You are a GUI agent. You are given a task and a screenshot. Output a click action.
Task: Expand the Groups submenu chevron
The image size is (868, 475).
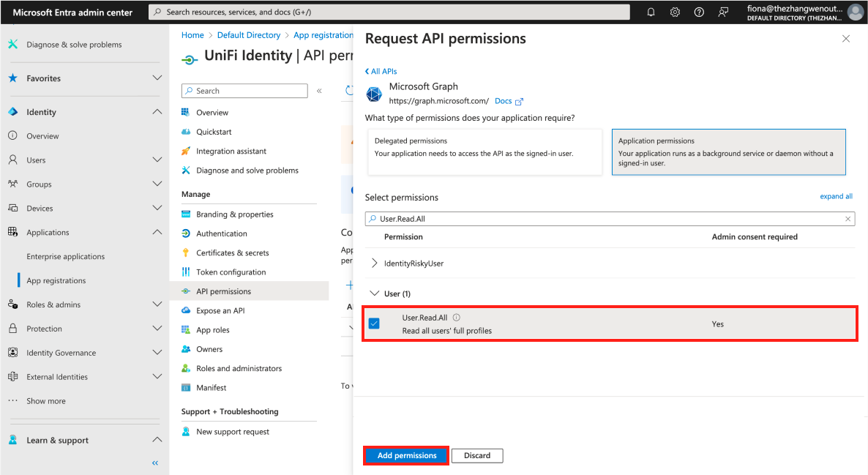157,184
